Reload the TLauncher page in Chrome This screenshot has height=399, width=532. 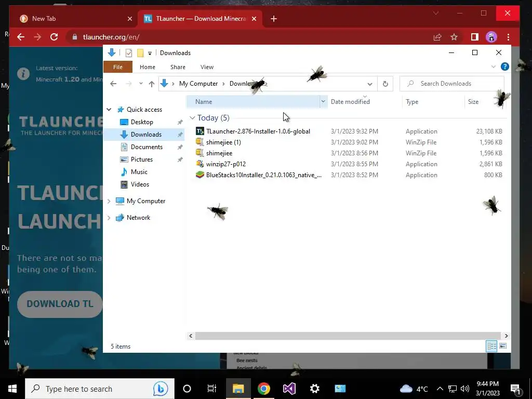[x=54, y=37]
